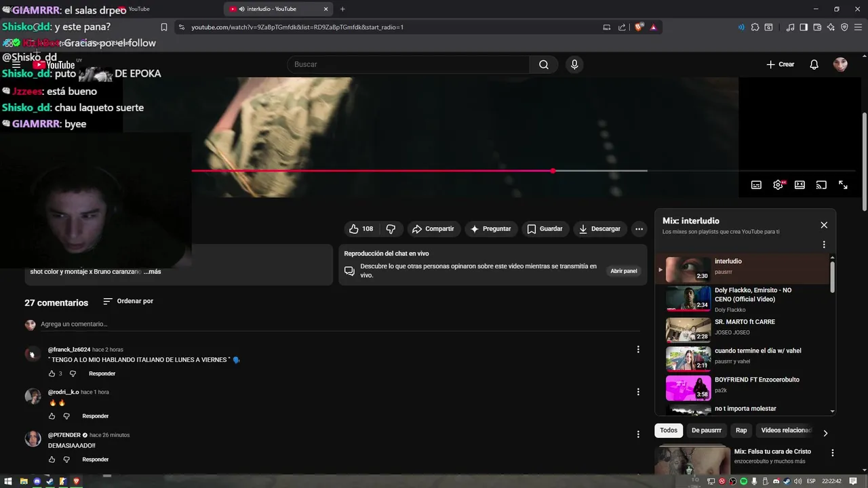This screenshot has width=868, height=488.
Task: Open the Brave Wallet icon
Action: (x=817, y=27)
